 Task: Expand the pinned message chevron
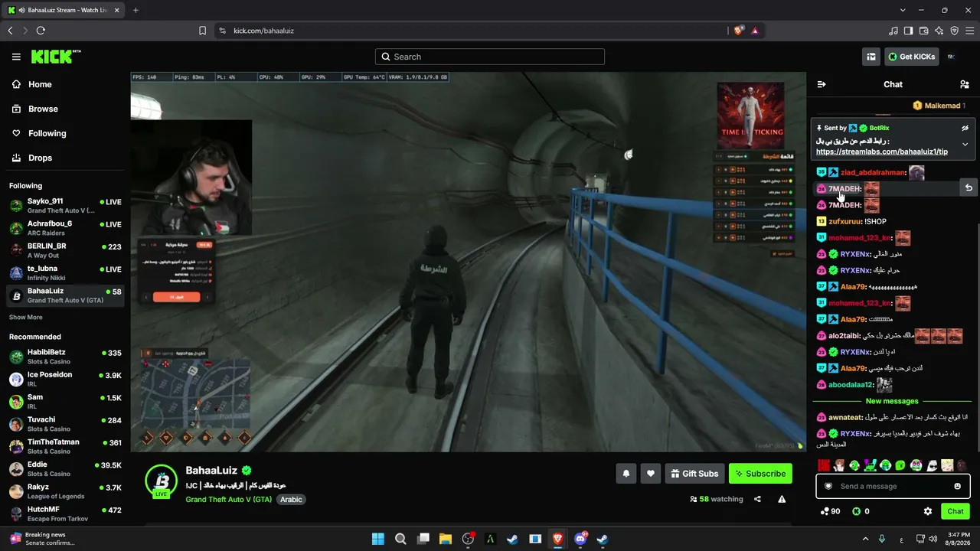click(x=965, y=144)
